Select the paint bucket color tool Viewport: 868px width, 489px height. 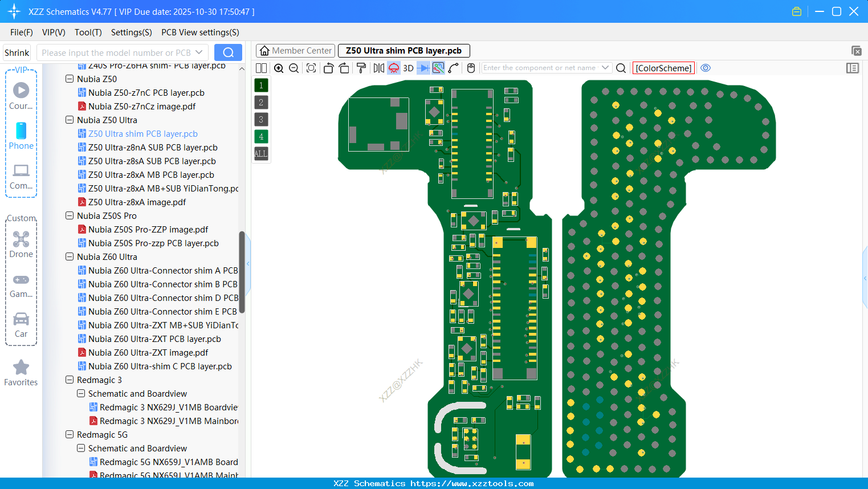[x=360, y=68]
